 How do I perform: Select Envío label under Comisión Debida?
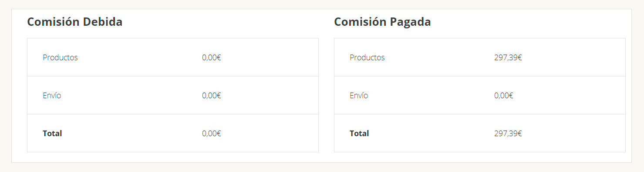(52, 95)
